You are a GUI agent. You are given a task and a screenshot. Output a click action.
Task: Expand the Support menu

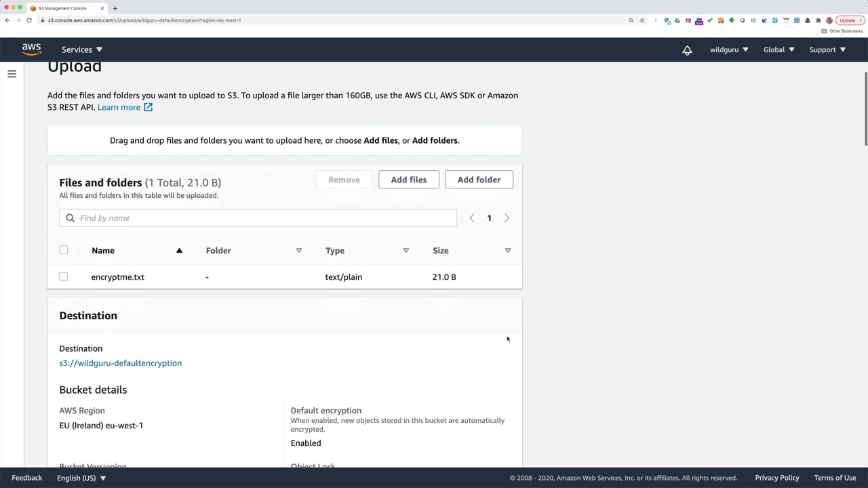point(827,49)
